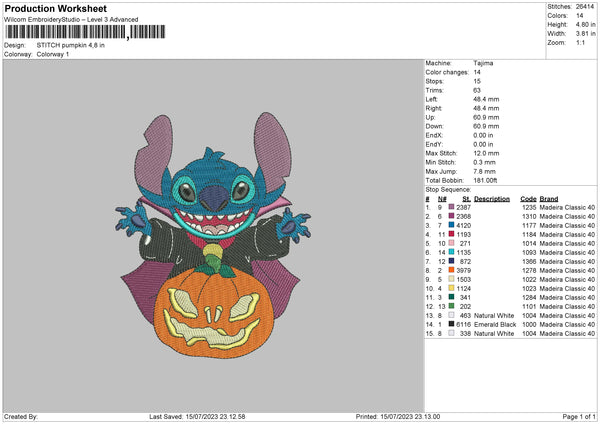
Task: Click the 'Color changes:' label
Action: 447,72
